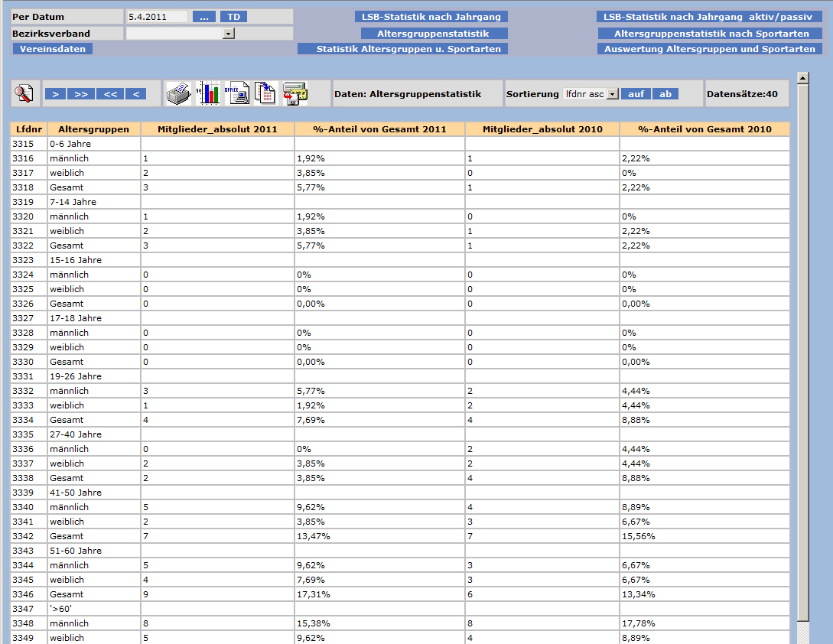Click the 17,78% cell
Viewport: 833px width, 644px height.
click(704, 623)
